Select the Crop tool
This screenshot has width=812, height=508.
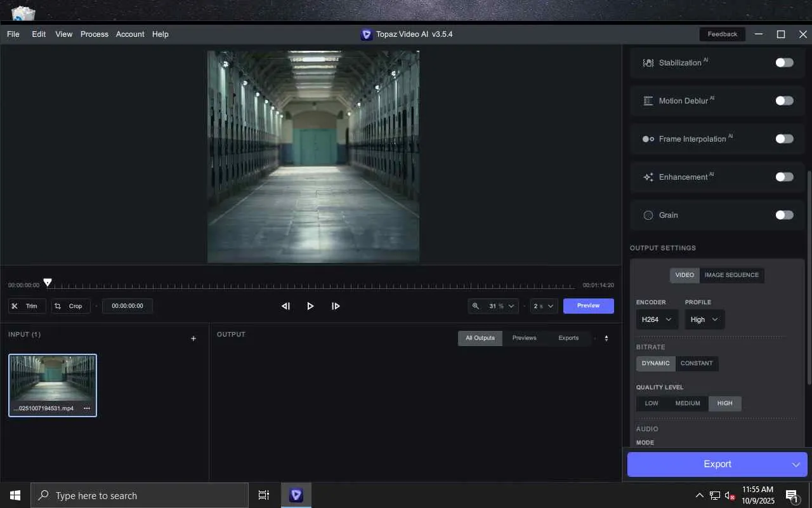tap(70, 306)
